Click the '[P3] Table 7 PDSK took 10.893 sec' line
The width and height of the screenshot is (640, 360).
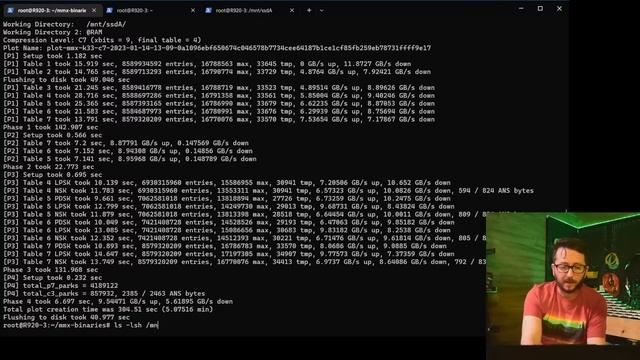point(225,246)
